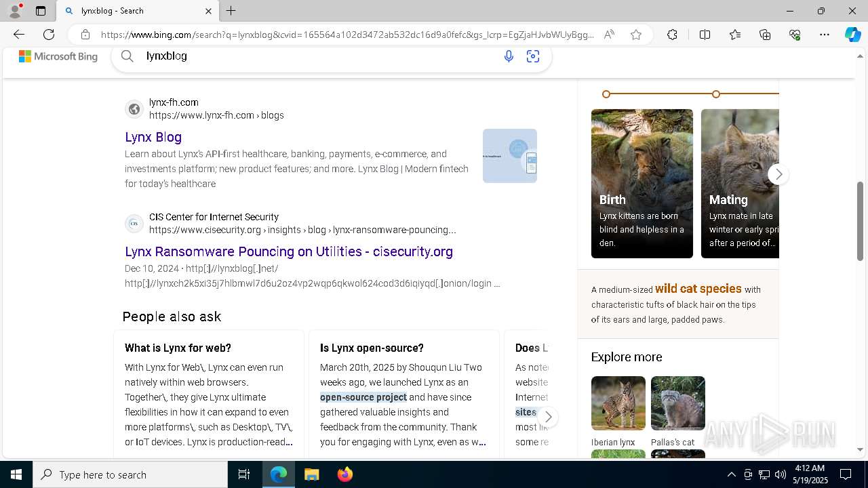Close the lynxblog - Search tab
868x488 pixels.
(x=208, y=11)
